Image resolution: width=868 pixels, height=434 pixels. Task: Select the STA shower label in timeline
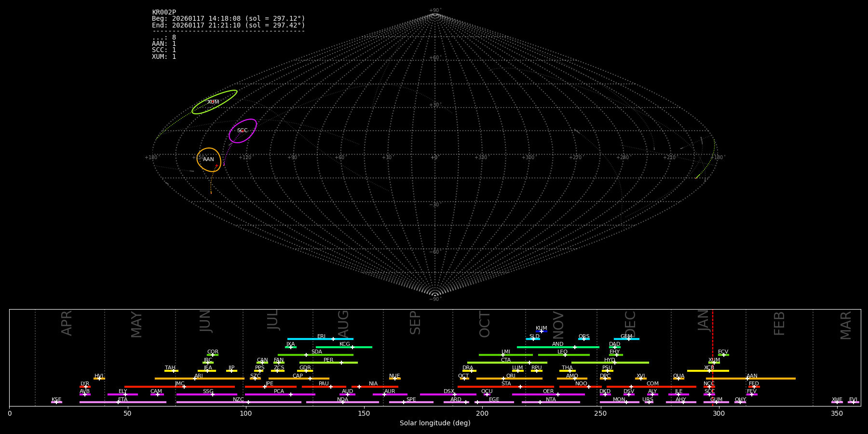(506, 384)
